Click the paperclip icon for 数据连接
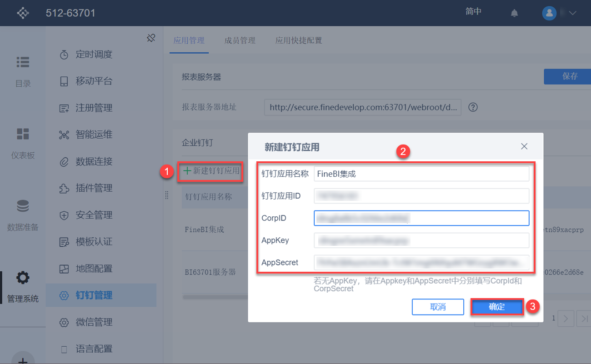 (64, 162)
